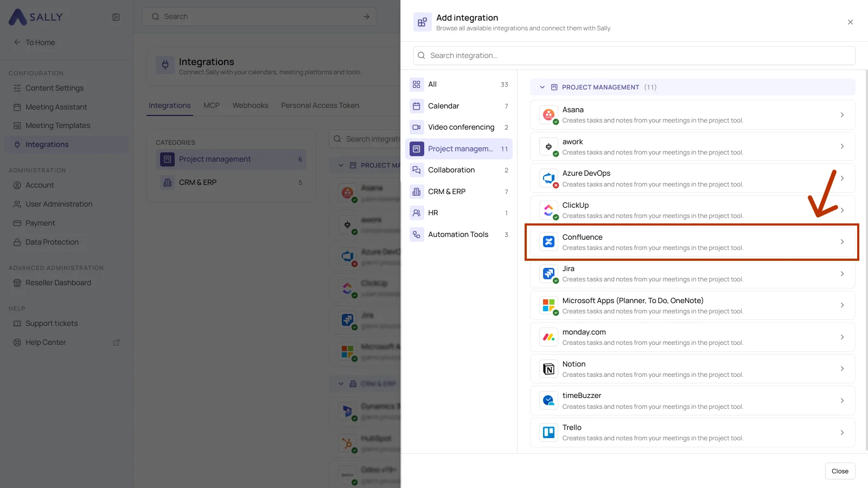Image resolution: width=868 pixels, height=488 pixels.
Task: Collapse sidebar with the panel toggle icon
Action: (x=116, y=17)
